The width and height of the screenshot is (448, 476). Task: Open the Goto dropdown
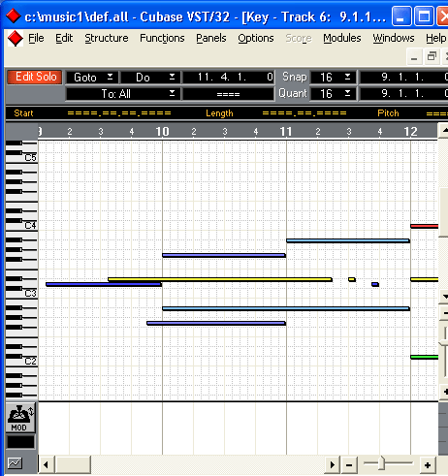click(92, 78)
